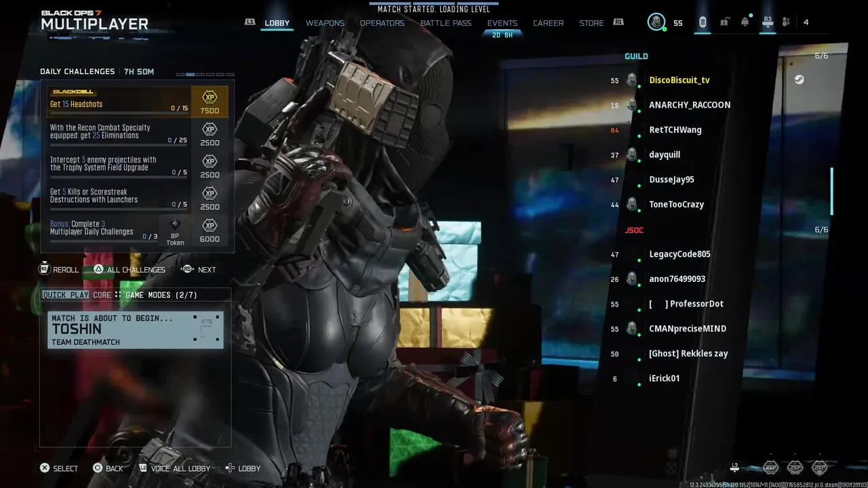The image size is (868, 488).
Task: Click the QUICK PLAY label
Action: [66, 295]
